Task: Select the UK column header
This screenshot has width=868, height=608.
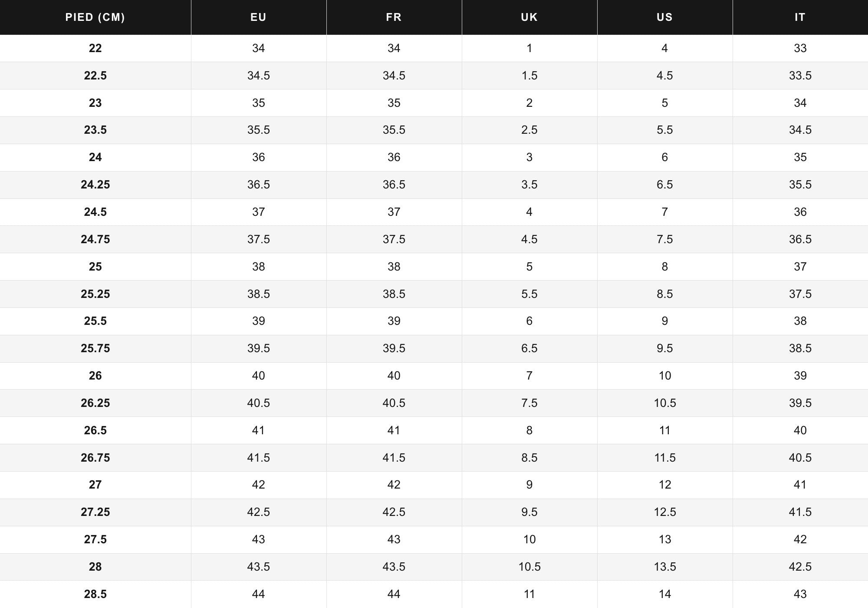Action: coord(529,17)
